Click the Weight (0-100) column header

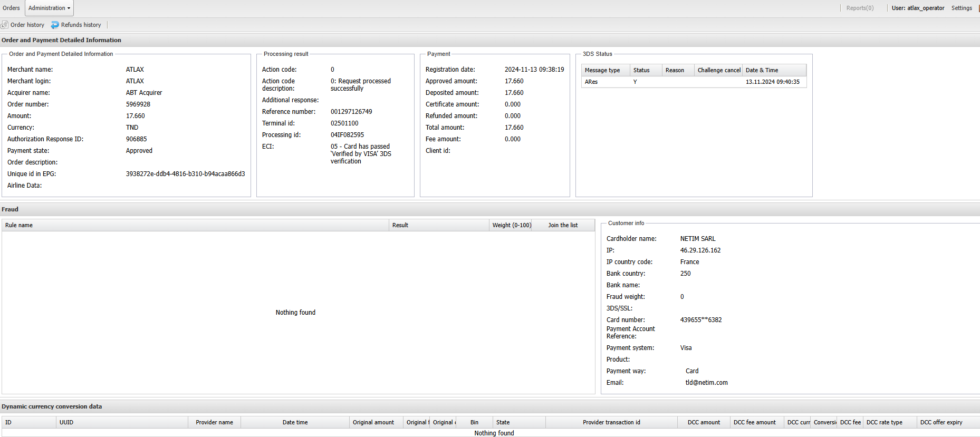pyautogui.click(x=511, y=225)
